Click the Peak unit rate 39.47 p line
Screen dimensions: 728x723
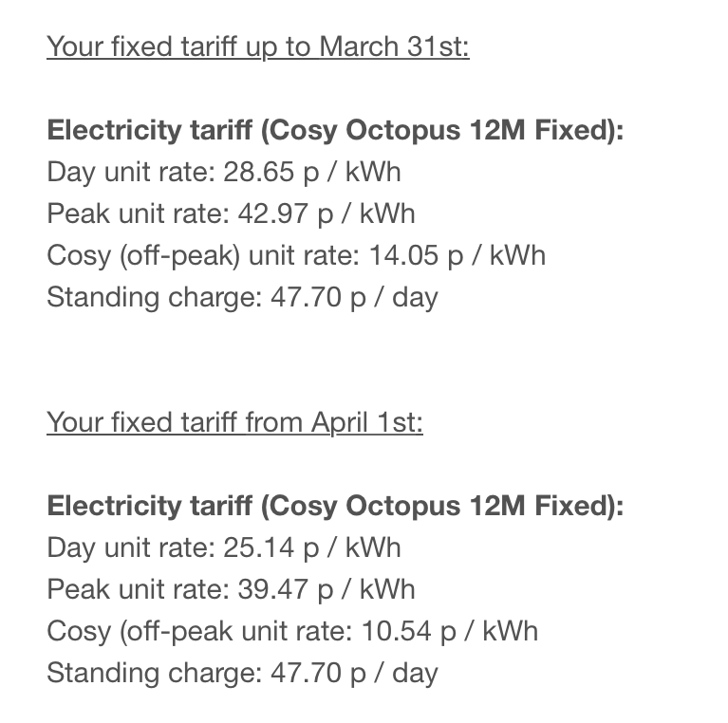232,590
